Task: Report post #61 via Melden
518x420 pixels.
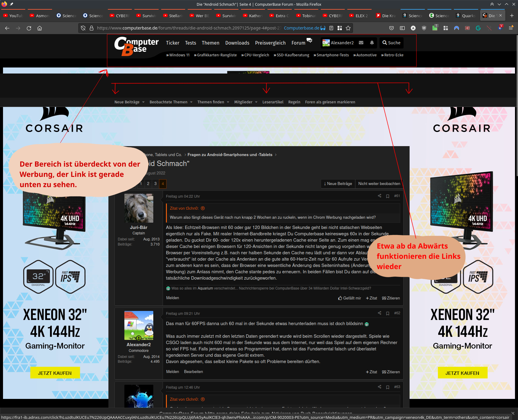Action: coord(173,298)
